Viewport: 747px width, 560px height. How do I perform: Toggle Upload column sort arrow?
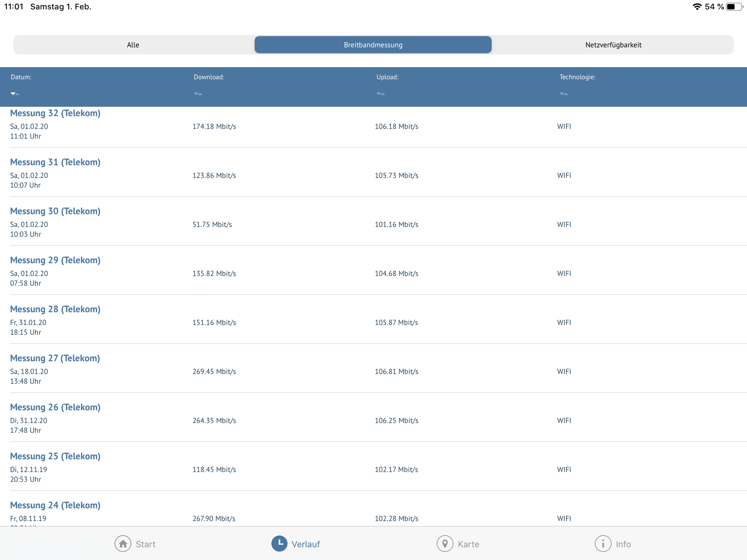coord(381,94)
